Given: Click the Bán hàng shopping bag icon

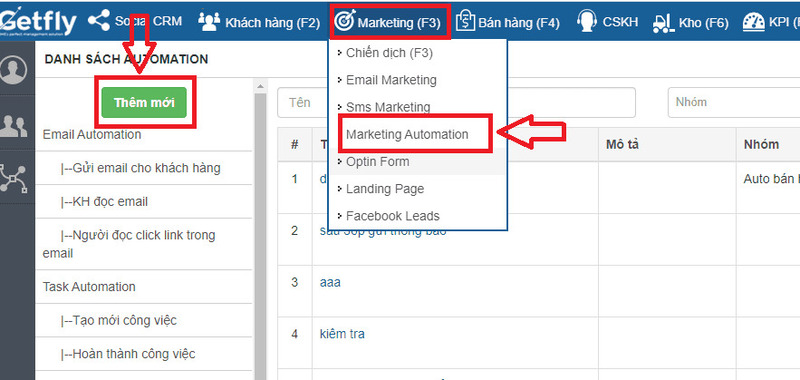Looking at the screenshot, I should pos(465,21).
